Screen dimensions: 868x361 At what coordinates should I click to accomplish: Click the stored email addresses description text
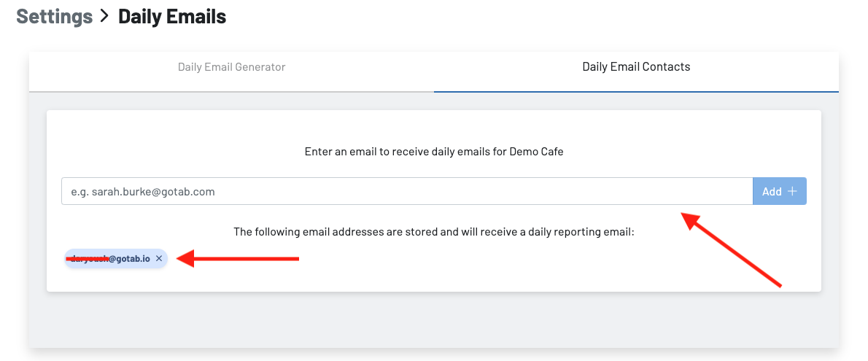pyautogui.click(x=434, y=232)
